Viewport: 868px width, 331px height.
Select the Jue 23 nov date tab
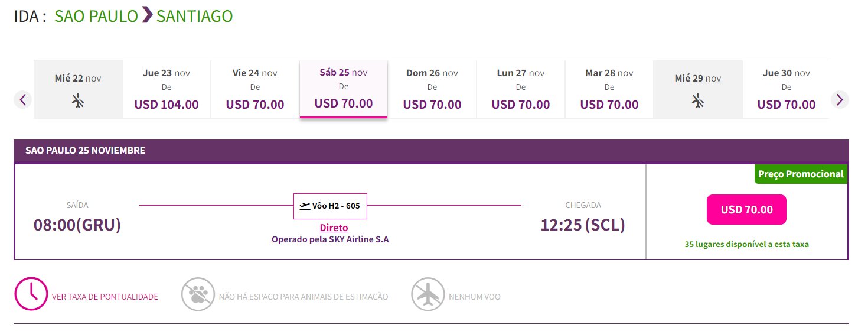coord(167,89)
